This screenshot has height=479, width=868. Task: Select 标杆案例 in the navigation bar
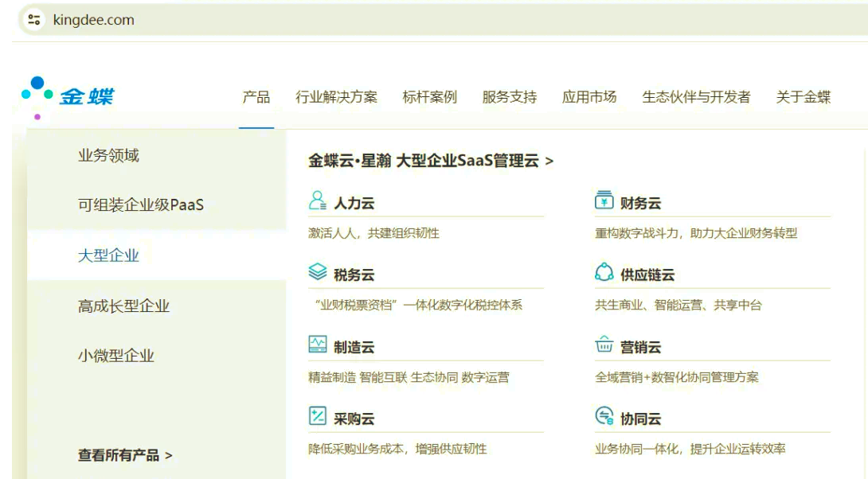click(x=430, y=97)
